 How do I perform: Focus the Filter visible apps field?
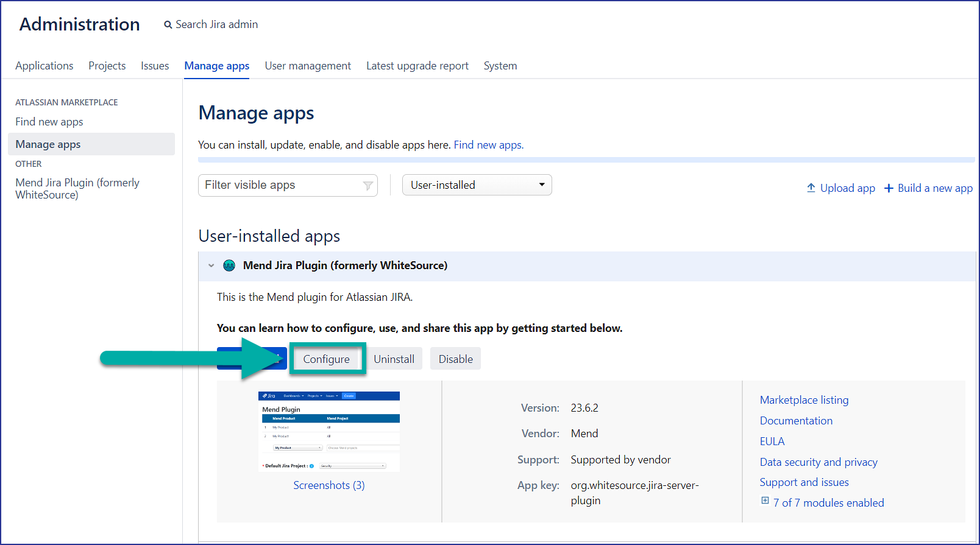pyautogui.click(x=280, y=185)
